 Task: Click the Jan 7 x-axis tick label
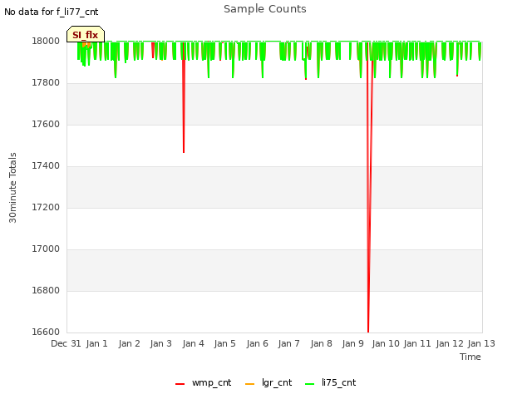coord(289,343)
